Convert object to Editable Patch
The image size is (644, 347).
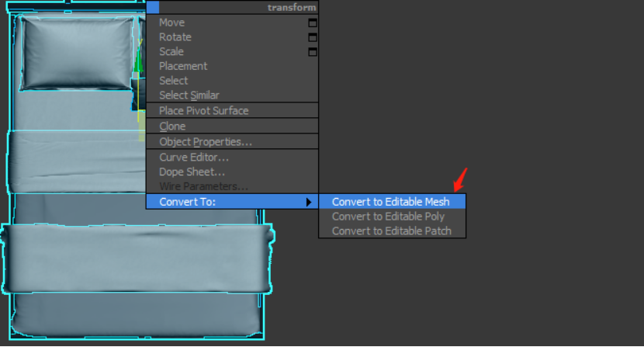point(393,231)
